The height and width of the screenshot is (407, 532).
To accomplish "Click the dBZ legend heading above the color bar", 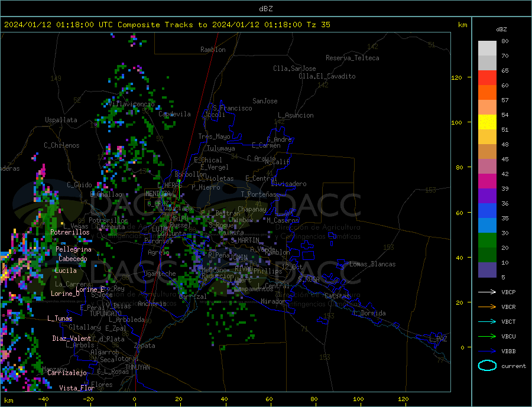I will [x=501, y=30].
